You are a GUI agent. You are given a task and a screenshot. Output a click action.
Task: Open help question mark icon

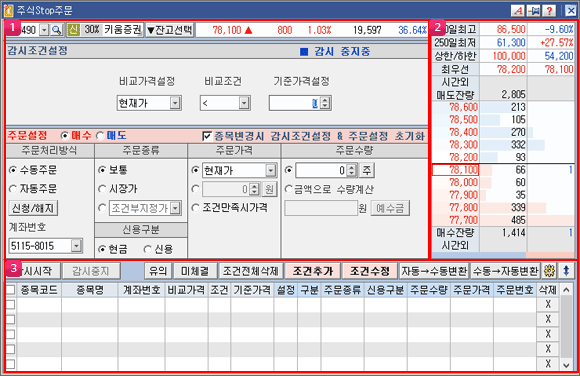point(549,11)
